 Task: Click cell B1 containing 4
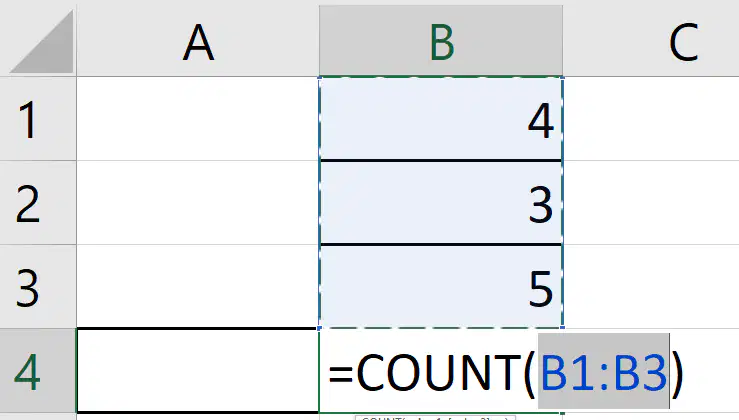[x=441, y=119]
